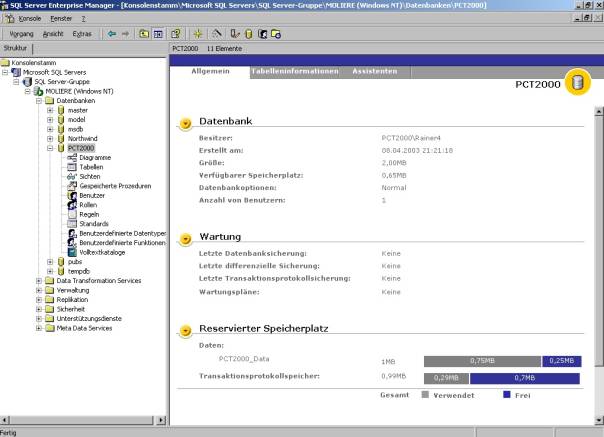This screenshot has height=437, width=604.
Task: Expand the Northwind database node
Action: tap(50, 139)
